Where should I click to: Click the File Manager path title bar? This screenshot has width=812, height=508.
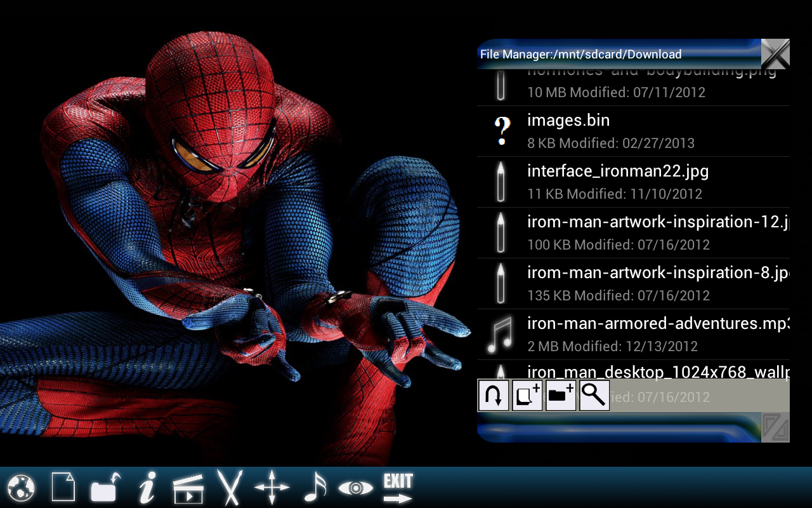tap(619, 54)
